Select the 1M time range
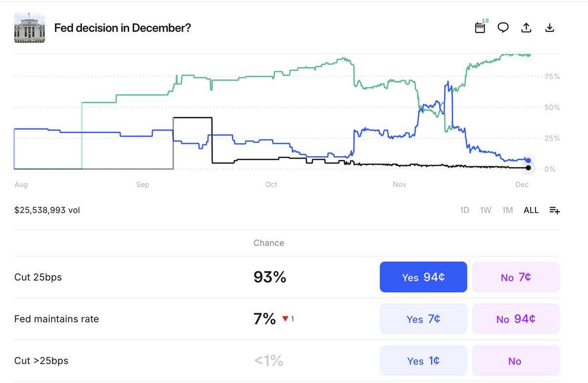588x383 pixels. 508,210
